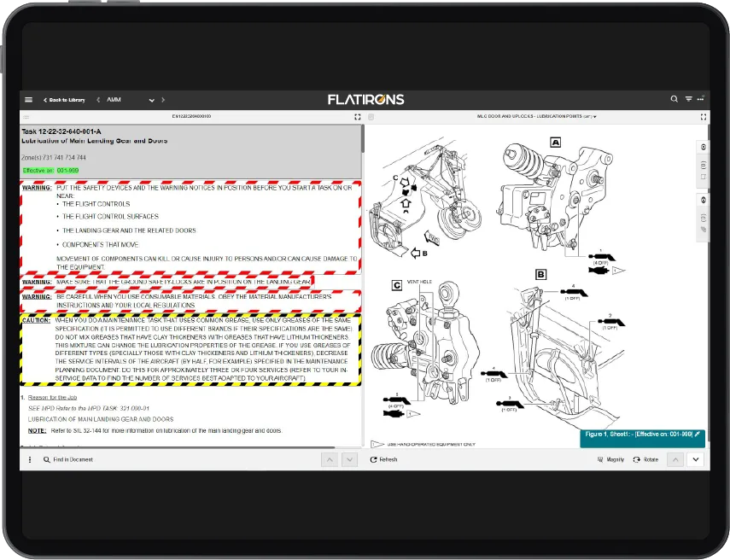The image size is (730, 560).
Task: Open the more options ellipsis in the top bar
Action: click(x=701, y=99)
